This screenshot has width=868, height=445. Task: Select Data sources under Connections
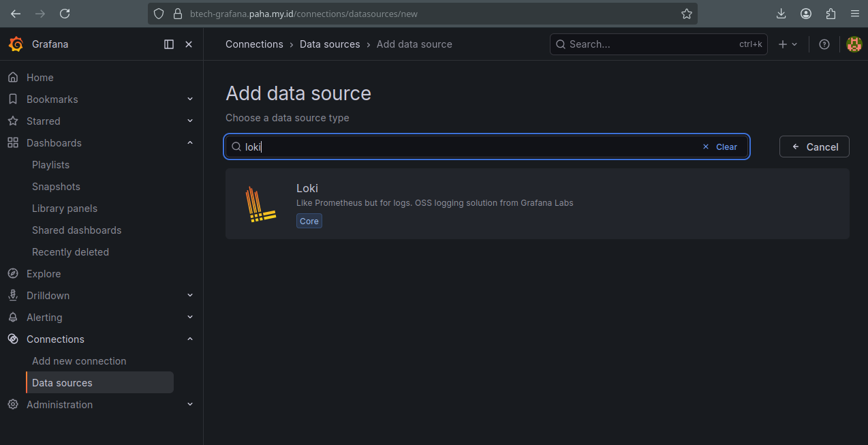coord(100,382)
